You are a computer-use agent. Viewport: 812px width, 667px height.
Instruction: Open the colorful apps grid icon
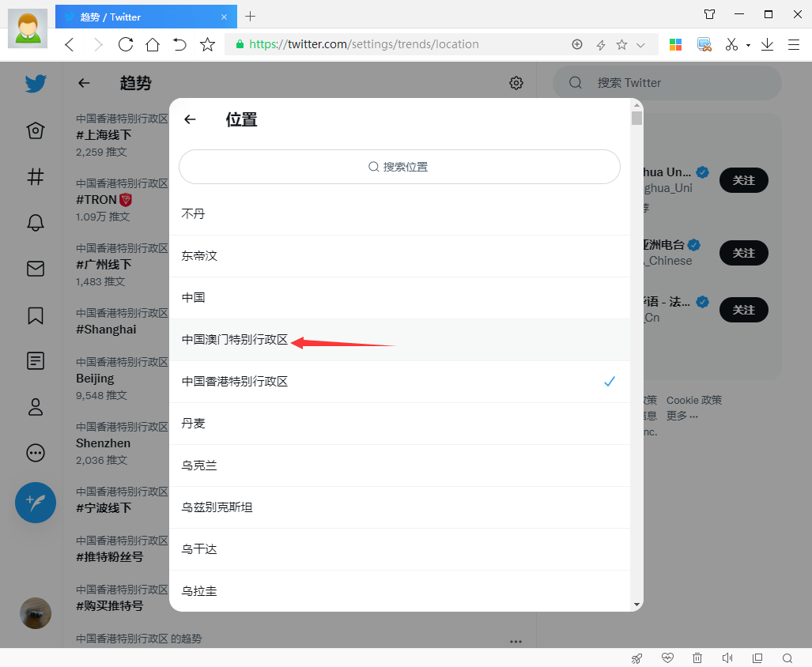tap(675, 44)
